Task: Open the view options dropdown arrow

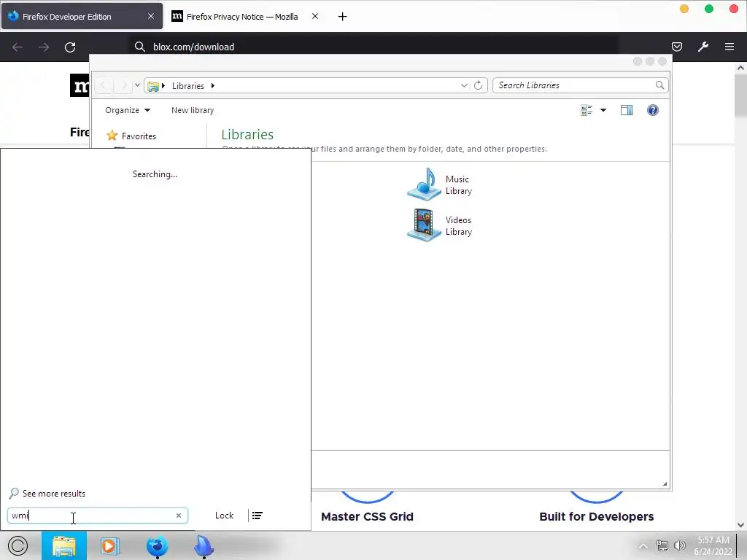Action: 603,111
